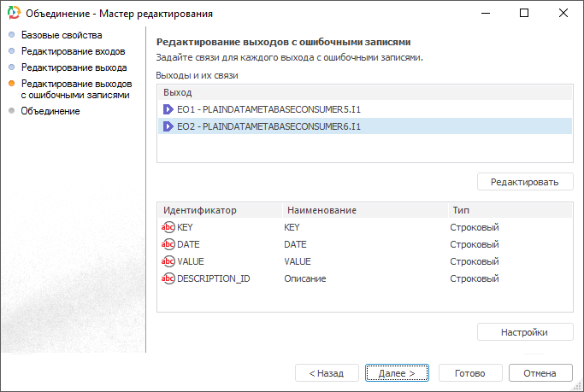Screen dimensions: 584x392
Task: Switch to the Объединение wizard step
Action: pos(50,111)
